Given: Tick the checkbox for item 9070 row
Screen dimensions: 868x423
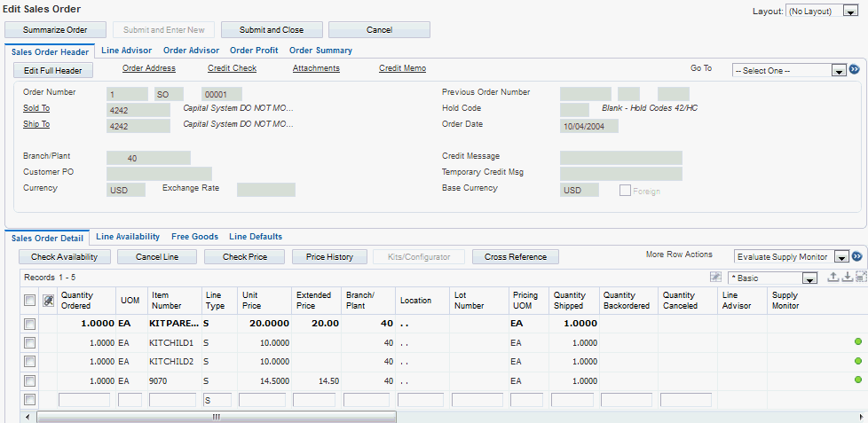Looking at the screenshot, I should (x=29, y=380).
